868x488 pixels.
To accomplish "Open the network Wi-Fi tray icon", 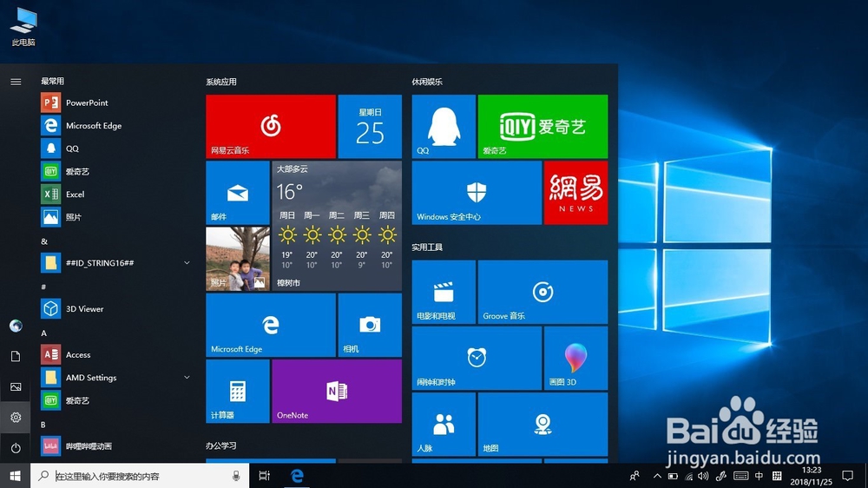I will (688, 476).
